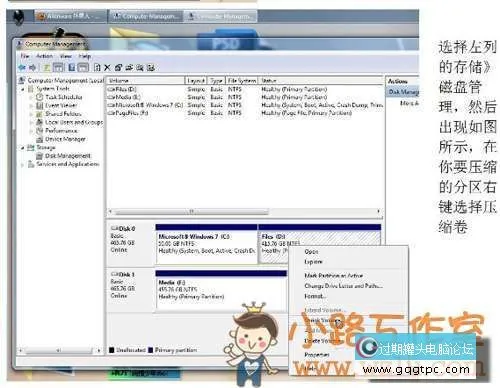Collapse the Storage tree node

[23, 147]
